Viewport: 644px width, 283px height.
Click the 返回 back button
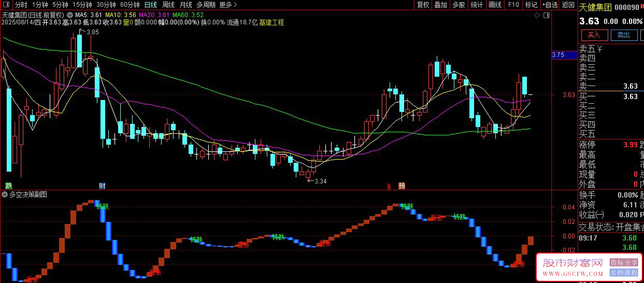pyautogui.click(x=568, y=5)
